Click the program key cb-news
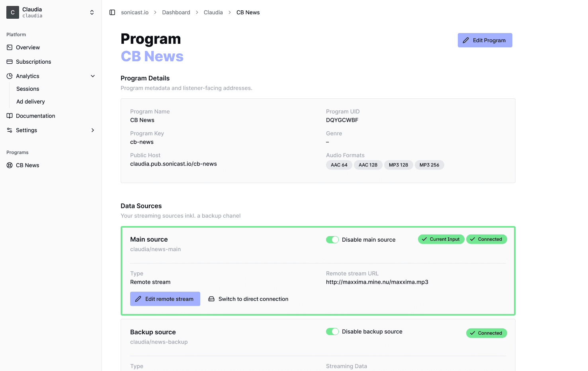Image resolution: width=588 pixels, height=371 pixels. coord(142,142)
